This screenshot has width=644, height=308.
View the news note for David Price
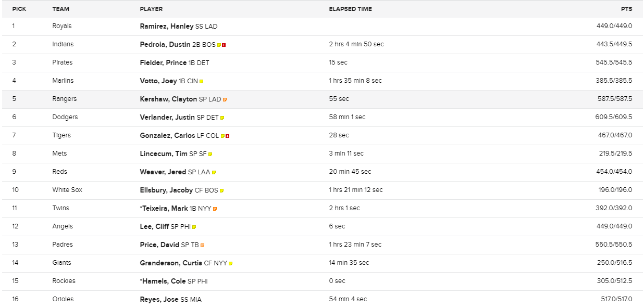click(203, 246)
